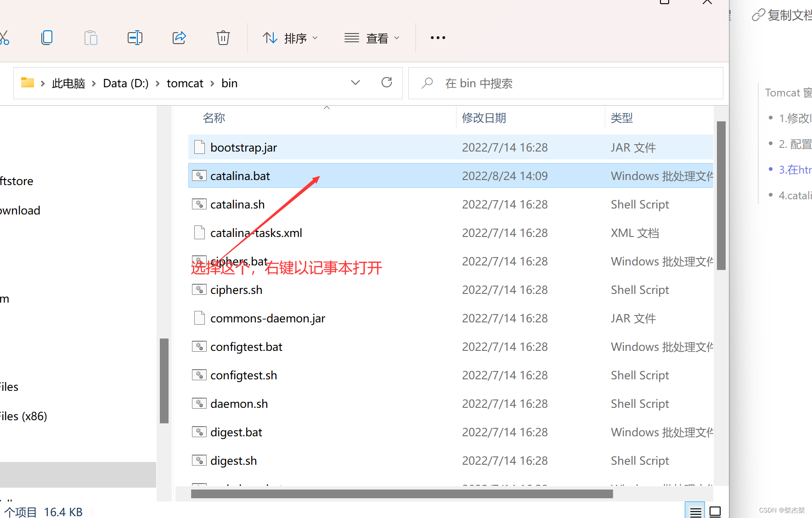Click Files (x86) in the navigation pane
Screen dimensions: 812x518
pyautogui.click(x=23, y=416)
